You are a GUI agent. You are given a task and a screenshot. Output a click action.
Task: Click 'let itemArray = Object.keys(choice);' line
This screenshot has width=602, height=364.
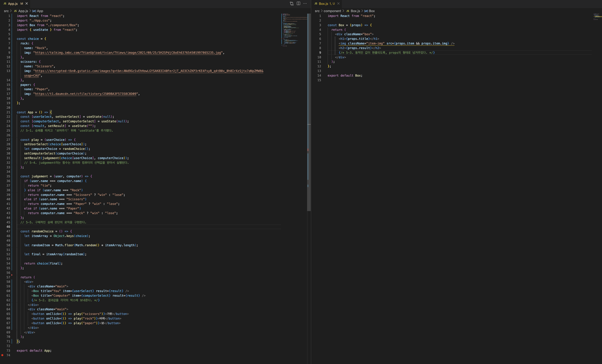pyautogui.click(x=57, y=236)
